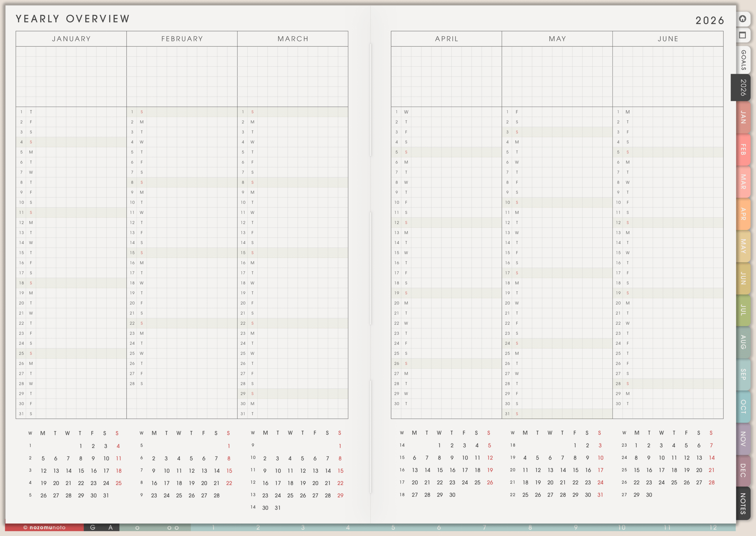The image size is (756, 536).
Task: Click week number 20 in May mini calendar
Action: coord(512,470)
